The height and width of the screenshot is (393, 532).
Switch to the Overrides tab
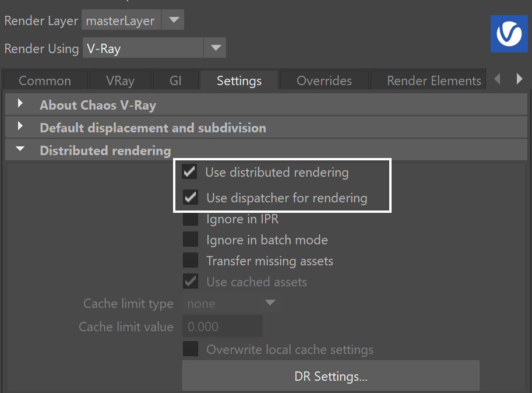(324, 81)
